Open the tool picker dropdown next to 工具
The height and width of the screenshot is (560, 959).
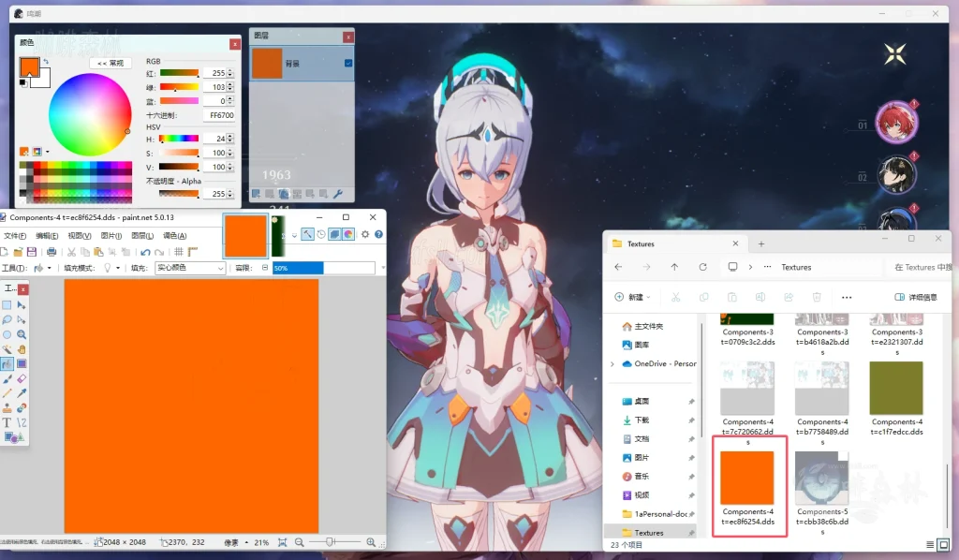50,267
